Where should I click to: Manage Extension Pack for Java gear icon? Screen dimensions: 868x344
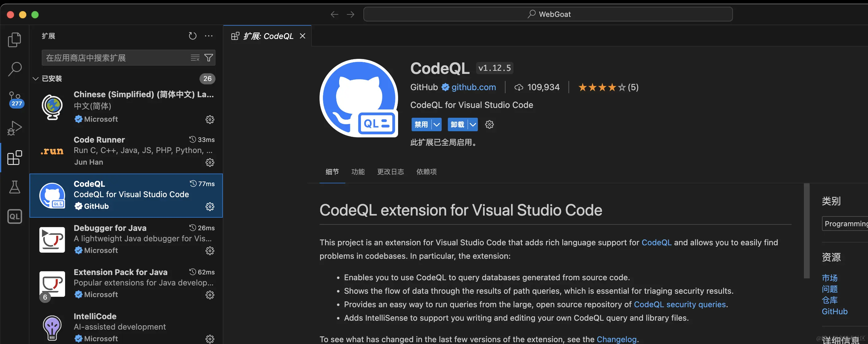point(210,295)
